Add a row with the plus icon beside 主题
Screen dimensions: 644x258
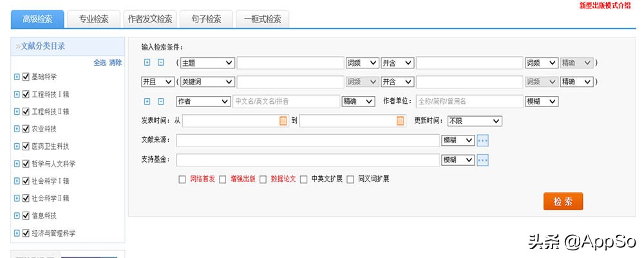pos(147,63)
